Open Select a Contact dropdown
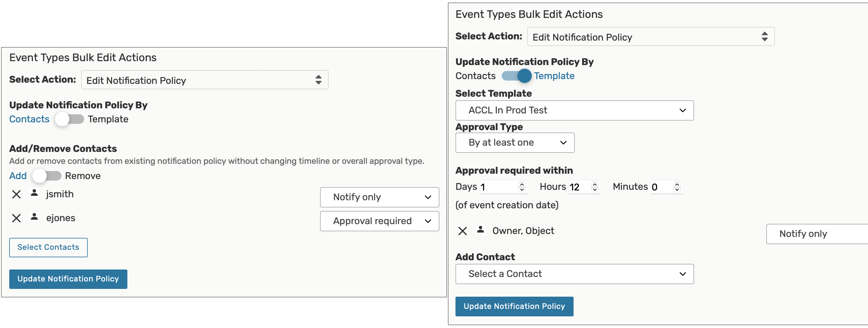Viewport: 868px width, 328px height. (x=574, y=274)
